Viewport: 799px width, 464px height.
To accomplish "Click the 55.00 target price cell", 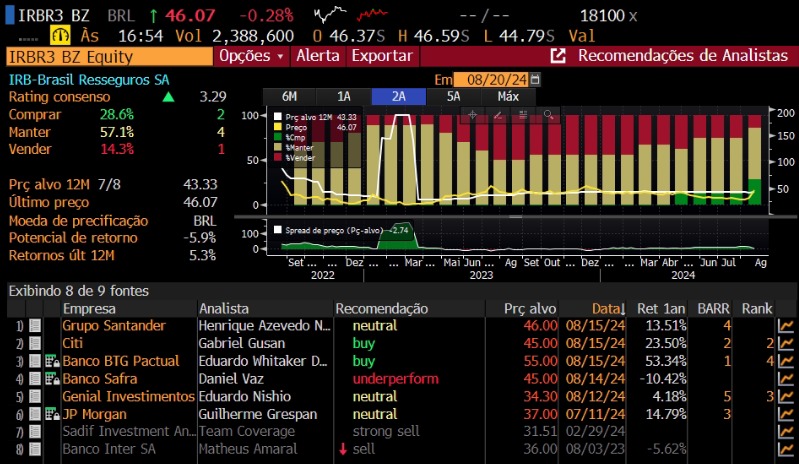I will click(x=540, y=361).
